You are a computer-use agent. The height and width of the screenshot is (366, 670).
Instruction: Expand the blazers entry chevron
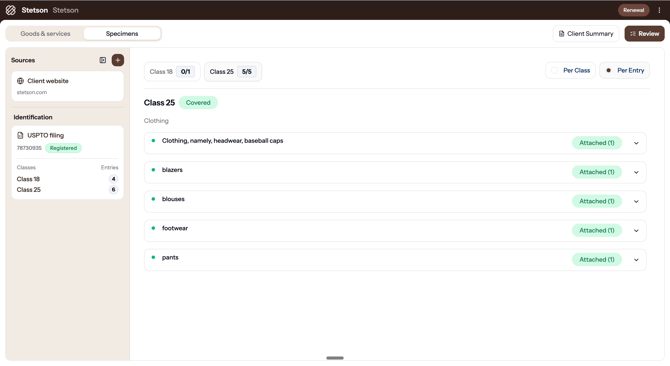pyautogui.click(x=636, y=172)
